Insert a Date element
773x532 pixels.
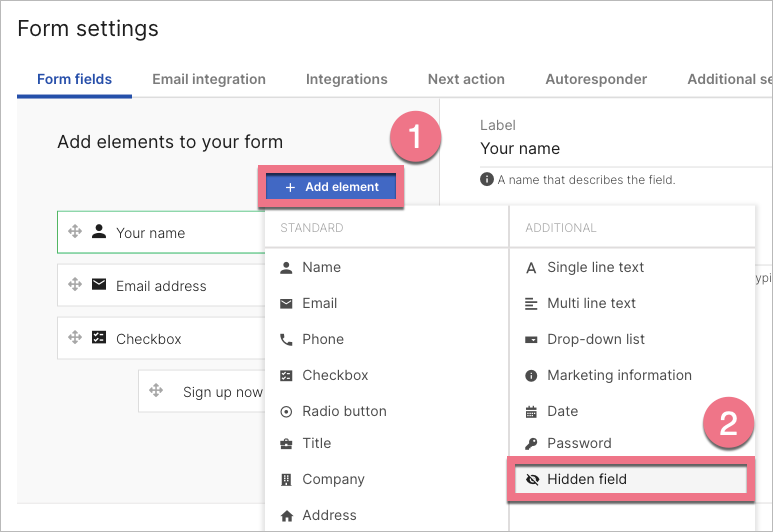562,411
